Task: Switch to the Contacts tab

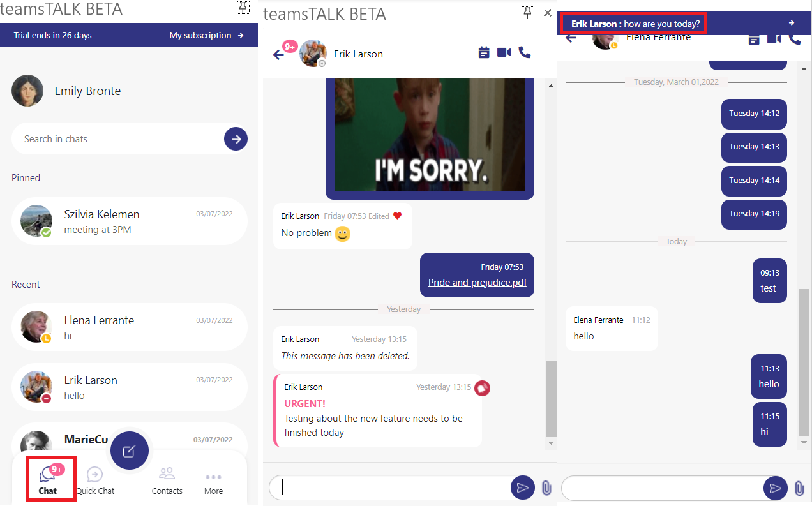Action: tap(167, 481)
